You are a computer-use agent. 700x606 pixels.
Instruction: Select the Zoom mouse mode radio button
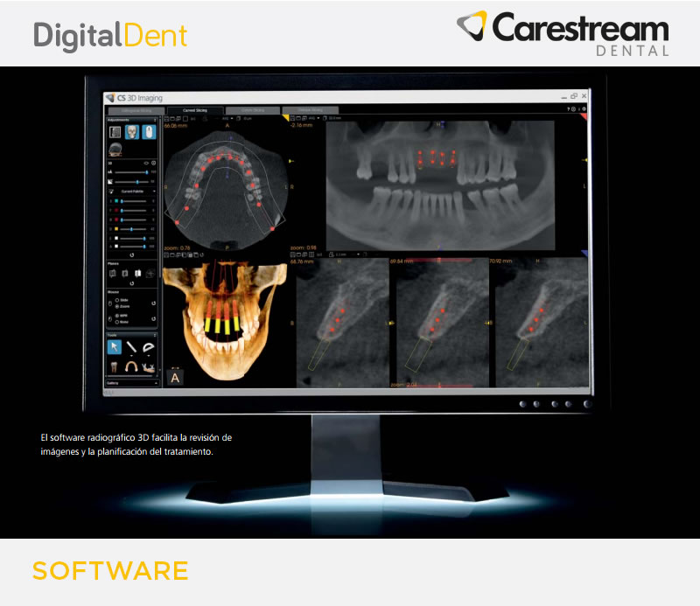(x=116, y=306)
